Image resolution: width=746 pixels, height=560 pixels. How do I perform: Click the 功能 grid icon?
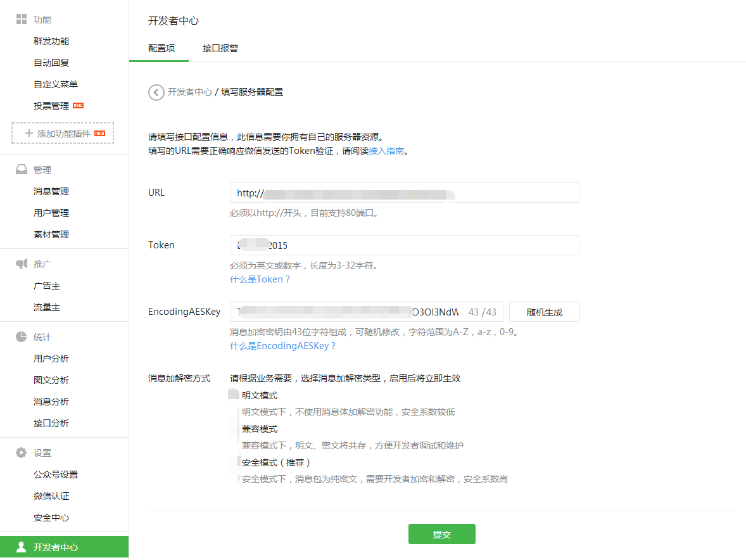coord(22,19)
